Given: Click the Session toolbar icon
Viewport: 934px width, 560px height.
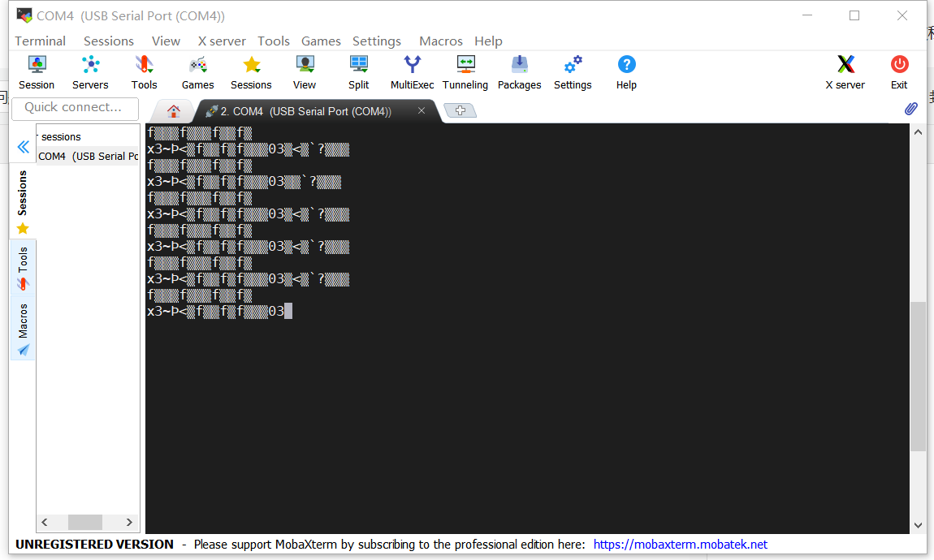Looking at the screenshot, I should [x=37, y=65].
